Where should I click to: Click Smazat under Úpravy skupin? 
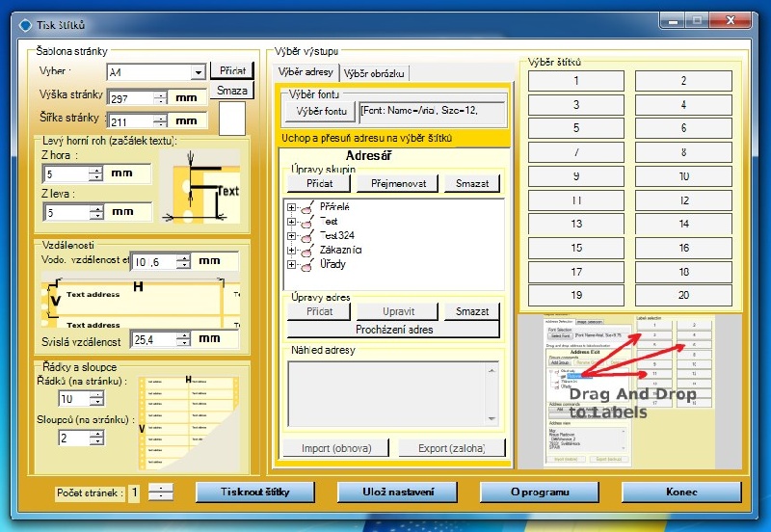point(472,183)
